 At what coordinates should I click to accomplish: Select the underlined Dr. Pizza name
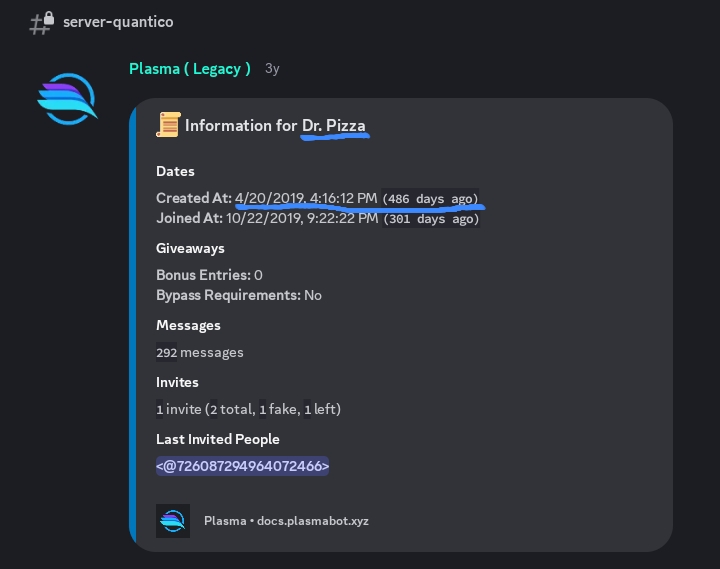tap(334, 126)
